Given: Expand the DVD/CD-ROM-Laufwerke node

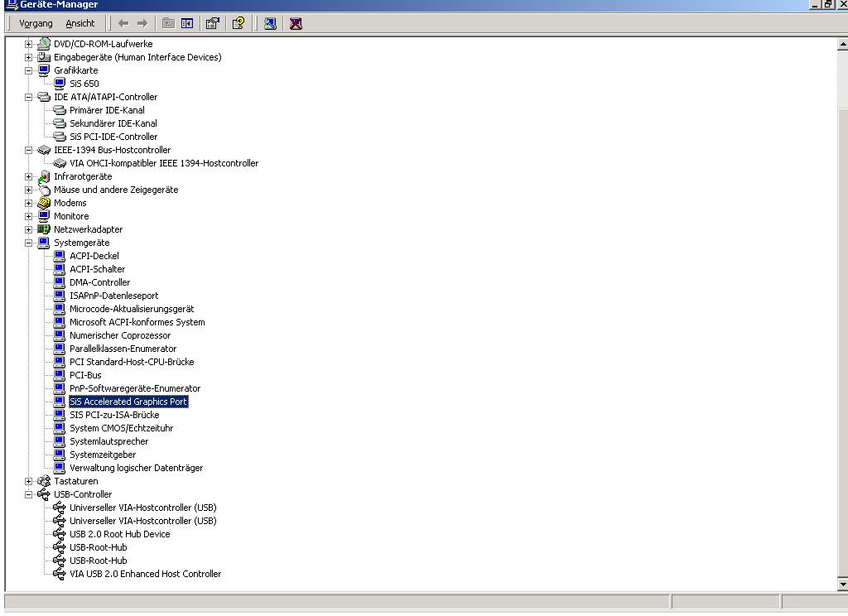Looking at the screenshot, I should 29,44.
